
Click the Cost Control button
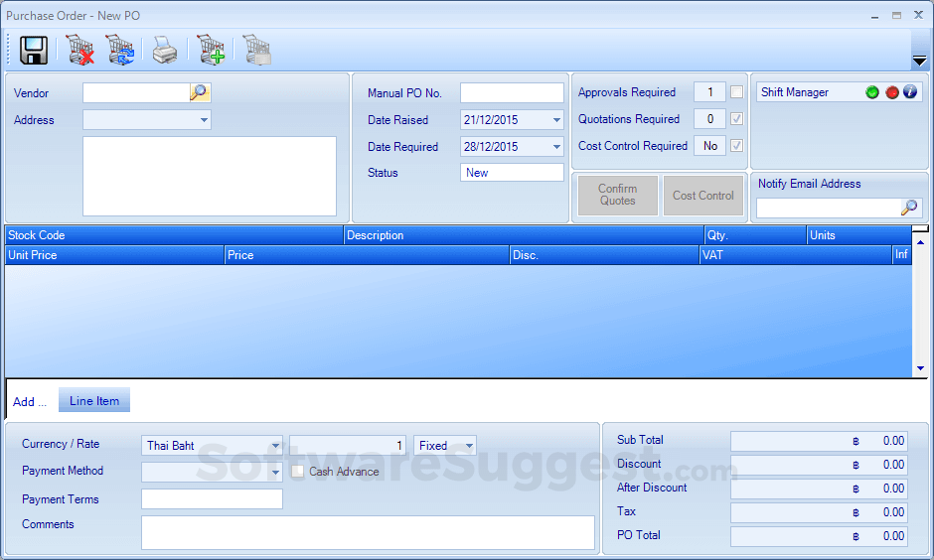[x=702, y=195]
